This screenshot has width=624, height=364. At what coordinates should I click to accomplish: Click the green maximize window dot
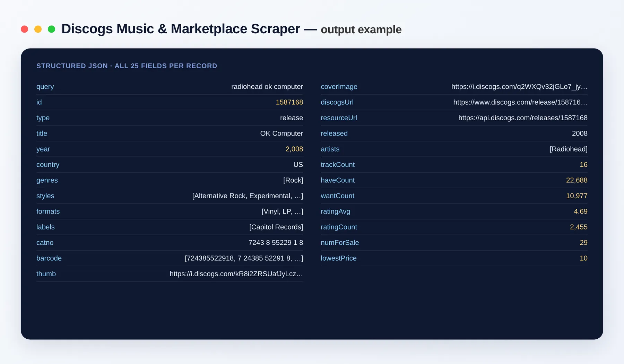coord(51,29)
